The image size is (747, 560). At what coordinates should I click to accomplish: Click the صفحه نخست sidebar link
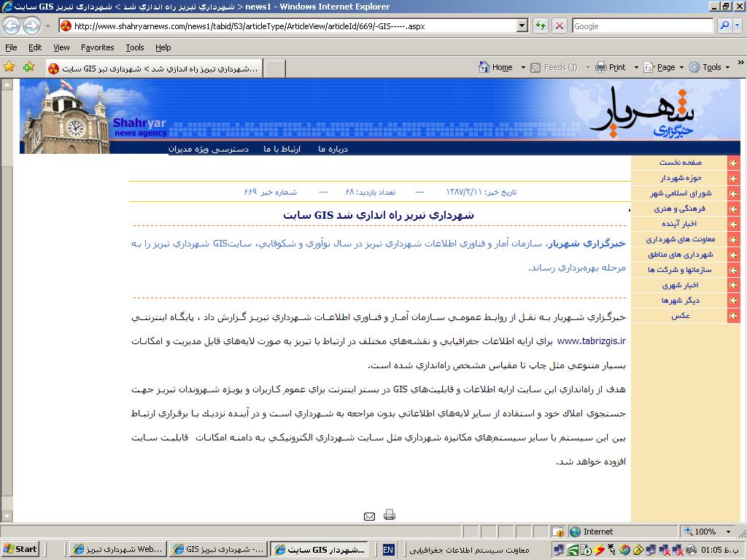point(680,163)
